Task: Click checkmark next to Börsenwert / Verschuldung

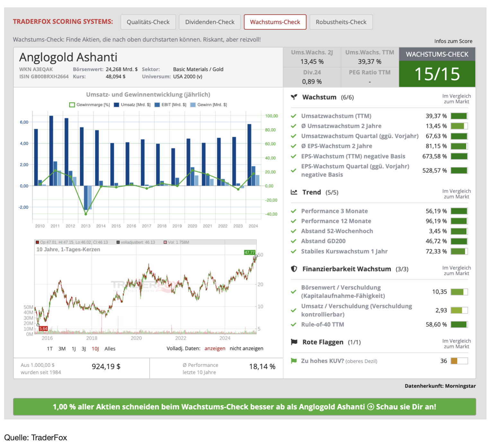Action: 293,292
